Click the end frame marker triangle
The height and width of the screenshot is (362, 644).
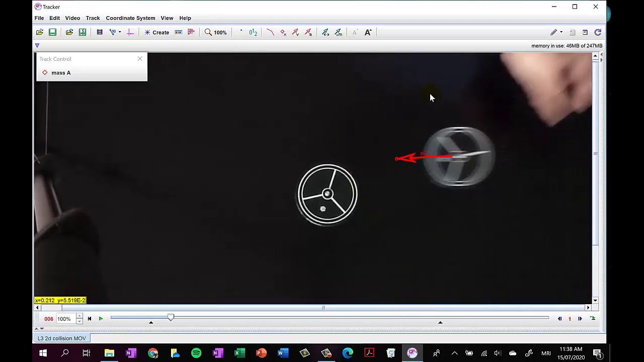click(440, 322)
